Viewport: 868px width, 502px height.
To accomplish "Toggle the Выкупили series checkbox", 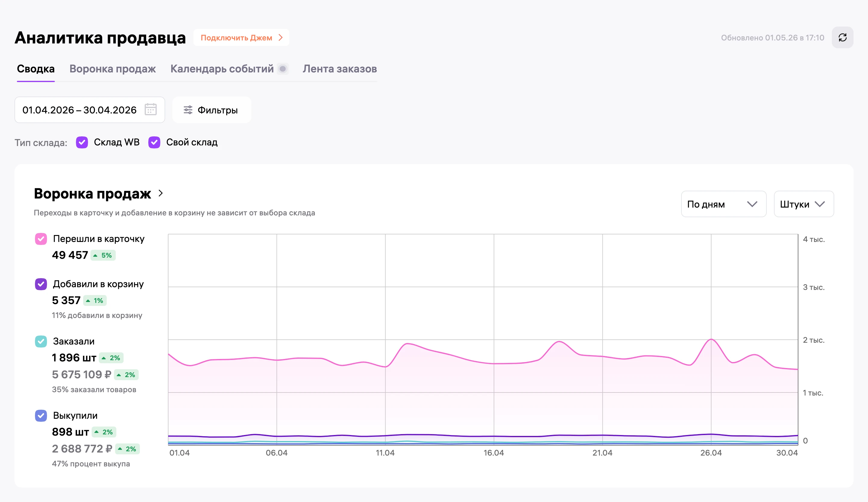I will (41, 415).
